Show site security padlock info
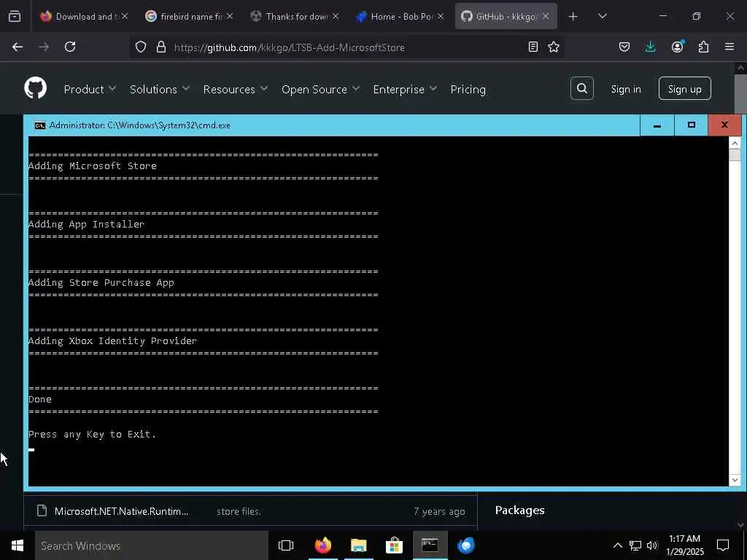 tap(161, 47)
